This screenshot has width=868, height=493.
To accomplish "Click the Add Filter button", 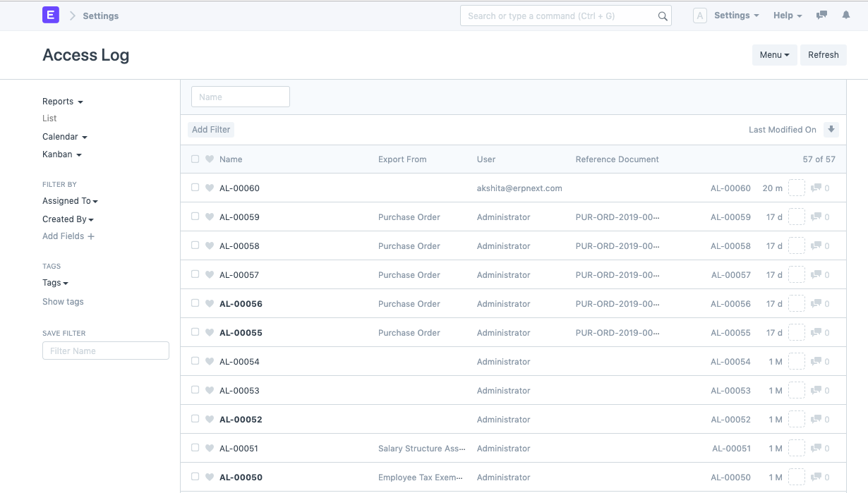I will click(210, 129).
